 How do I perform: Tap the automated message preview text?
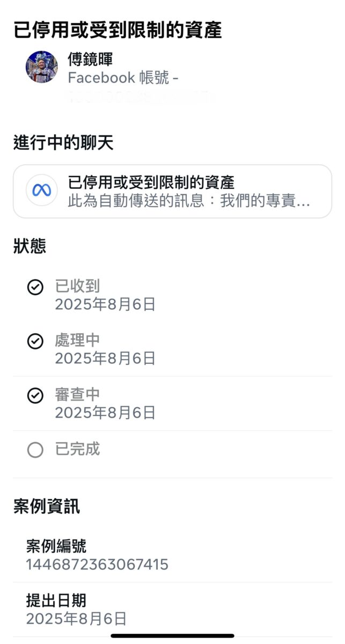[x=189, y=201]
